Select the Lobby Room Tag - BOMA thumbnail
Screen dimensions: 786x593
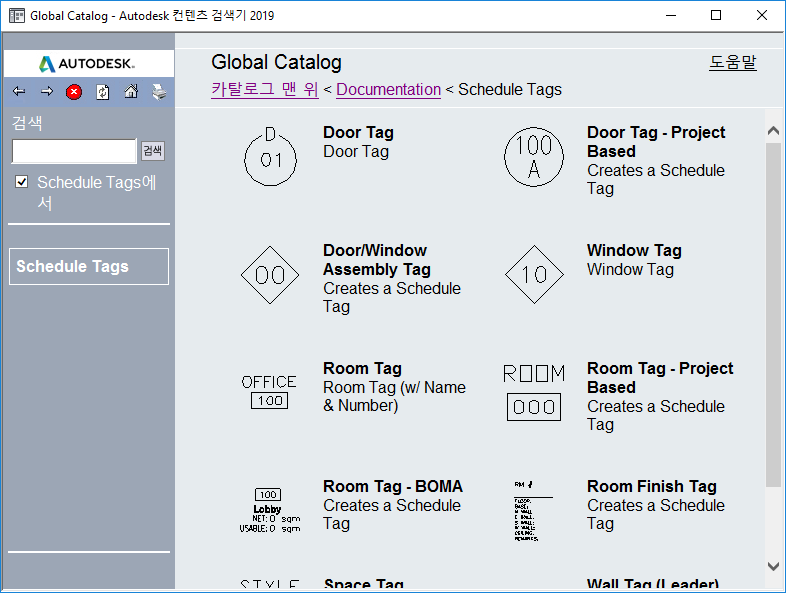click(270, 510)
